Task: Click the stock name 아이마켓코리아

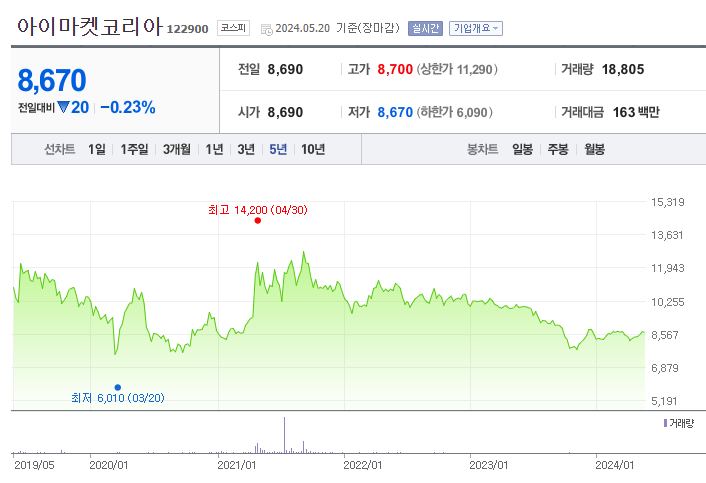Action: [89, 27]
